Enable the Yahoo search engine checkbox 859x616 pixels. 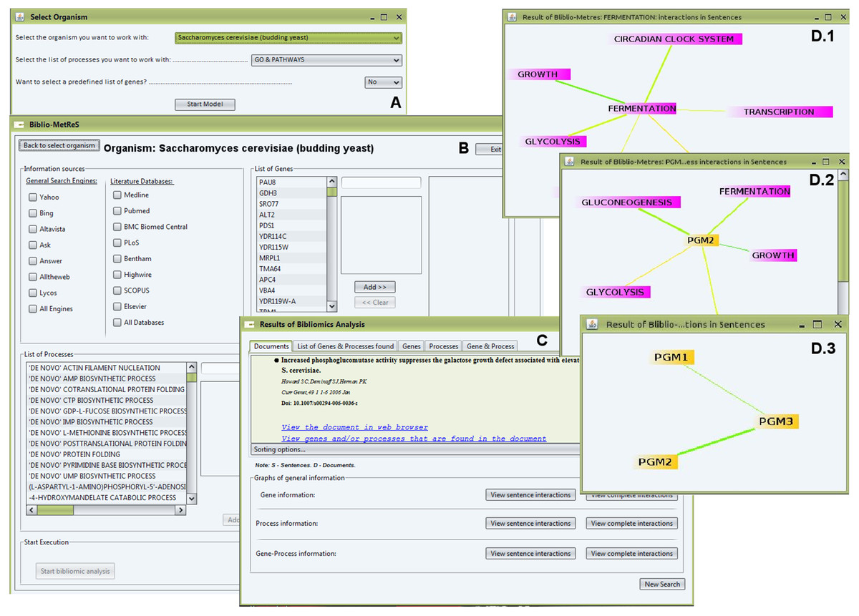[x=33, y=197]
